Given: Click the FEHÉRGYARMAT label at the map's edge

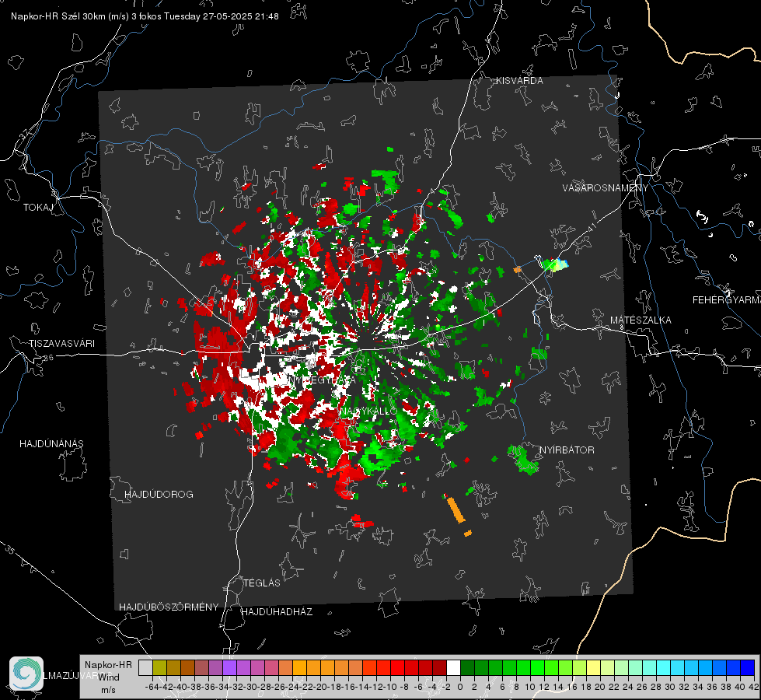Looking at the screenshot, I should 726,299.
